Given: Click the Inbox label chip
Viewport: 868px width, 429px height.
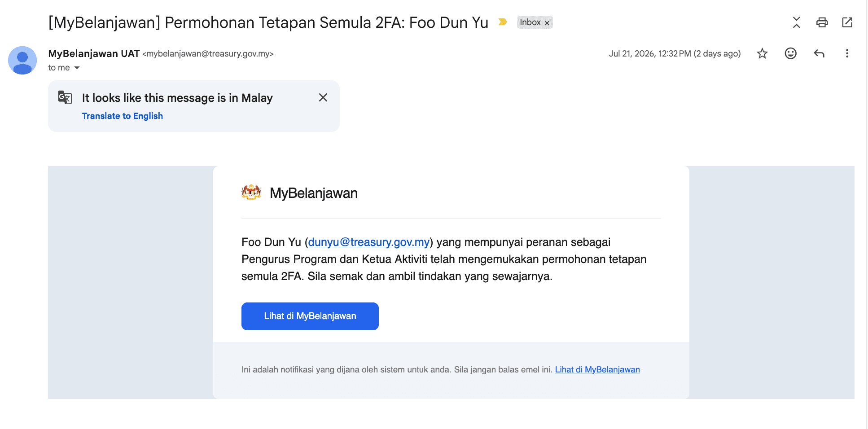Looking at the screenshot, I should point(530,22).
